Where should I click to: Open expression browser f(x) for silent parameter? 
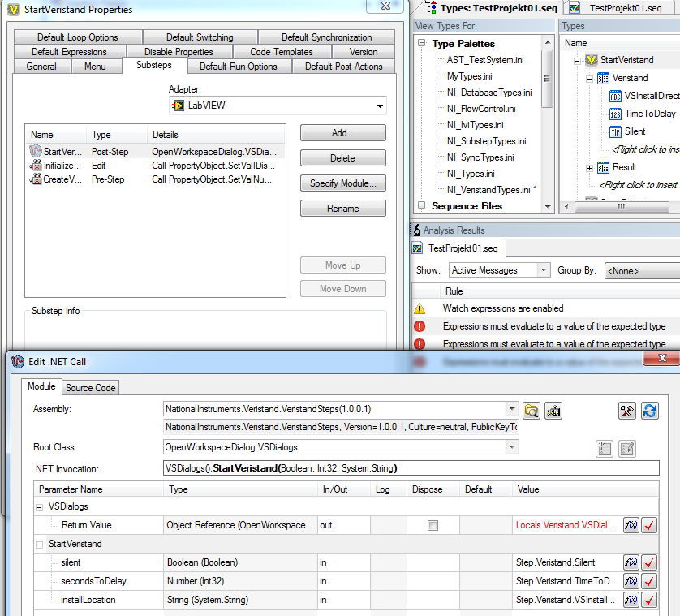631,562
